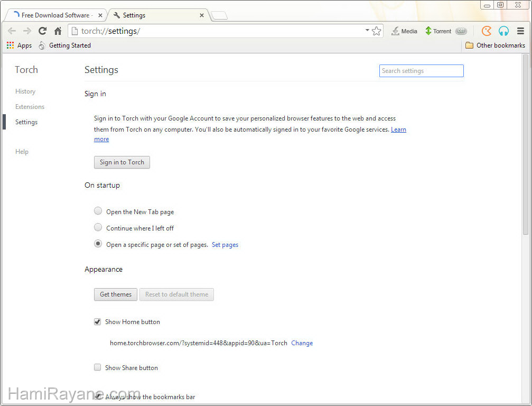Follow the Learn more link

tap(398, 130)
